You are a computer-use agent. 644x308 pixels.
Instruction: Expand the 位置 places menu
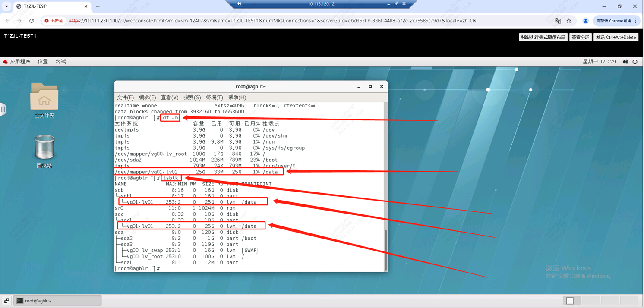tap(43, 62)
